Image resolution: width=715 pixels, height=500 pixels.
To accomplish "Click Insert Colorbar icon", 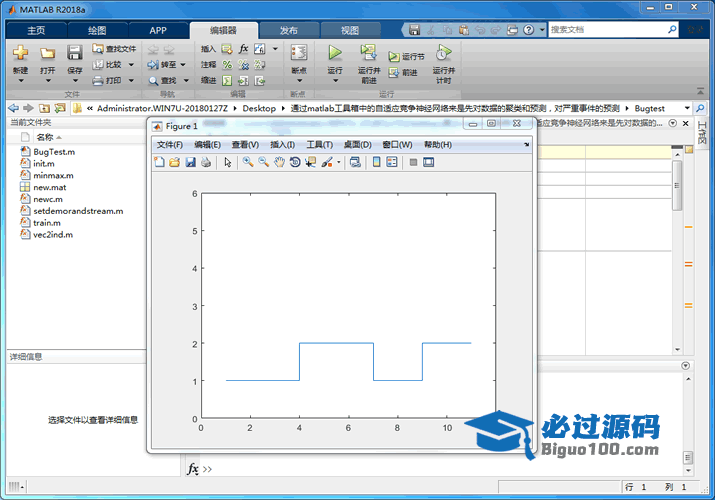I will click(x=376, y=162).
